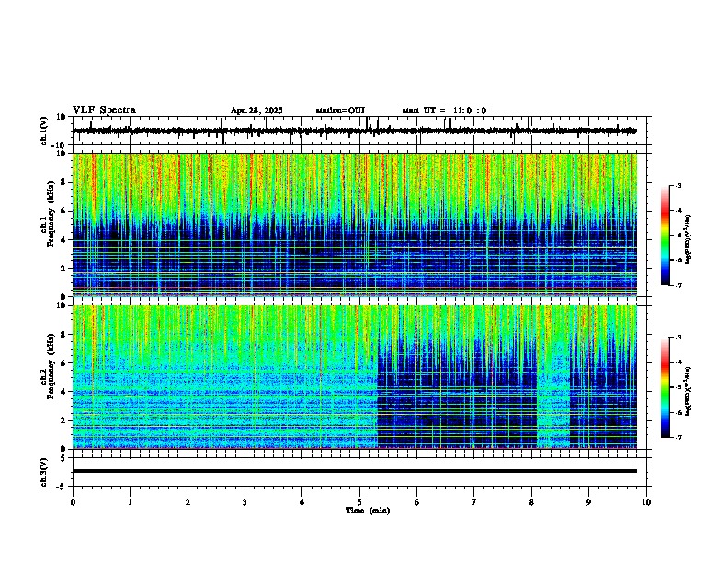Click the 'ch.3(V)' axis label
The height and width of the screenshot is (563, 728).
pos(44,473)
